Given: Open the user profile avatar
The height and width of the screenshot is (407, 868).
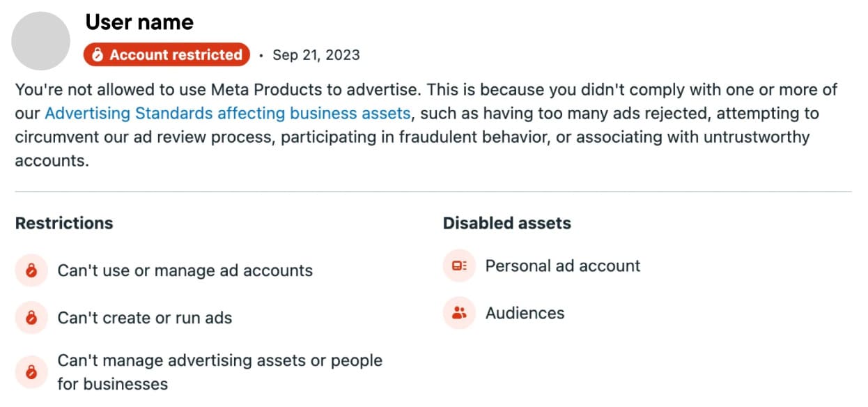Looking at the screenshot, I should [40, 40].
